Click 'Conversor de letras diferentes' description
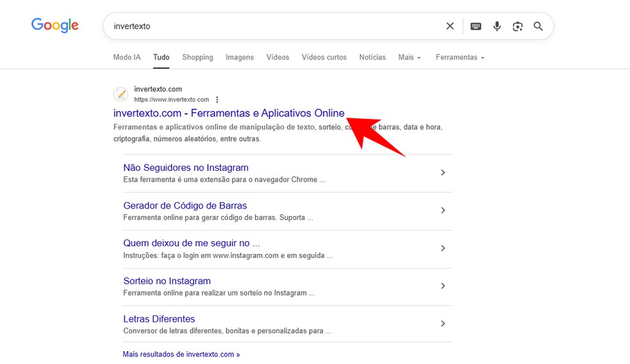630x364 pixels. point(227,331)
